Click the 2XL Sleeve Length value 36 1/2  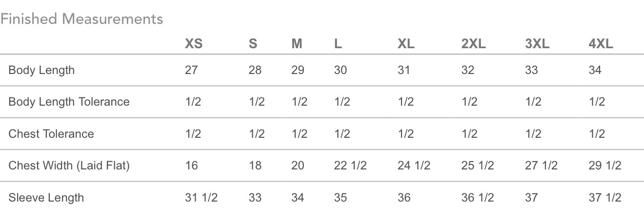click(478, 198)
